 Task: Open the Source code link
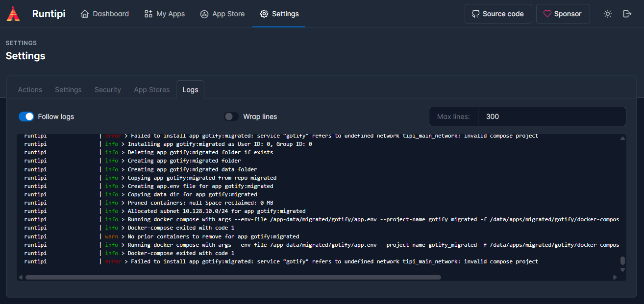(498, 14)
